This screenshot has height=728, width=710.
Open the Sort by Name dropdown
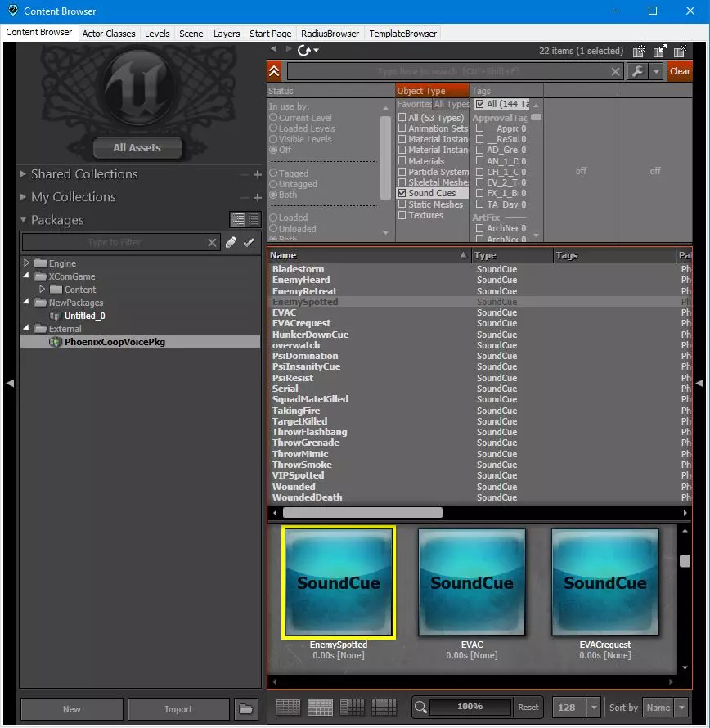click(681, 708)
